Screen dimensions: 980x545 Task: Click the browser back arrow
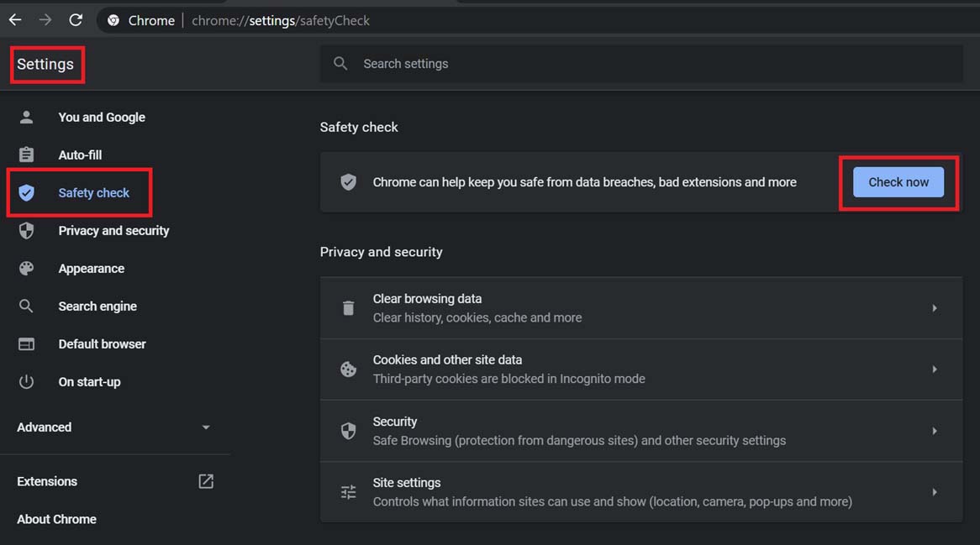click(x=15, y=20)
